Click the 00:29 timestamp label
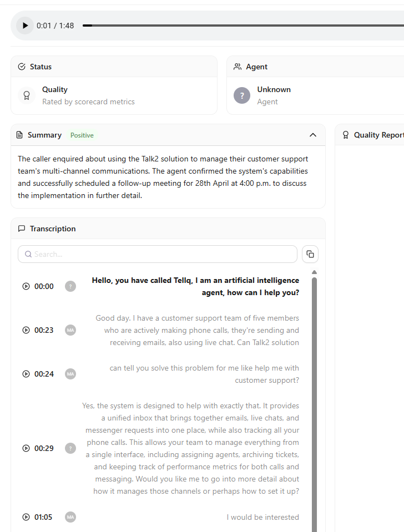Image resolution: width=404 pixels, height=532 pixels. coord(44,448)
